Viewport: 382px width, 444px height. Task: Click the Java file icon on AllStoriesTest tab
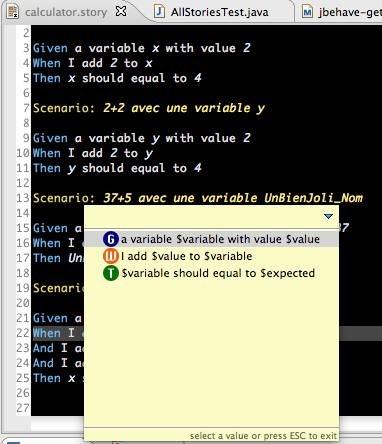(x=159, y=12)
